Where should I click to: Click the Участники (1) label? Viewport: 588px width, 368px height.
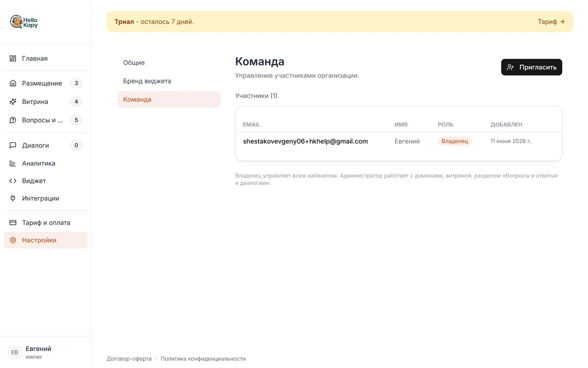click(256, 96)
